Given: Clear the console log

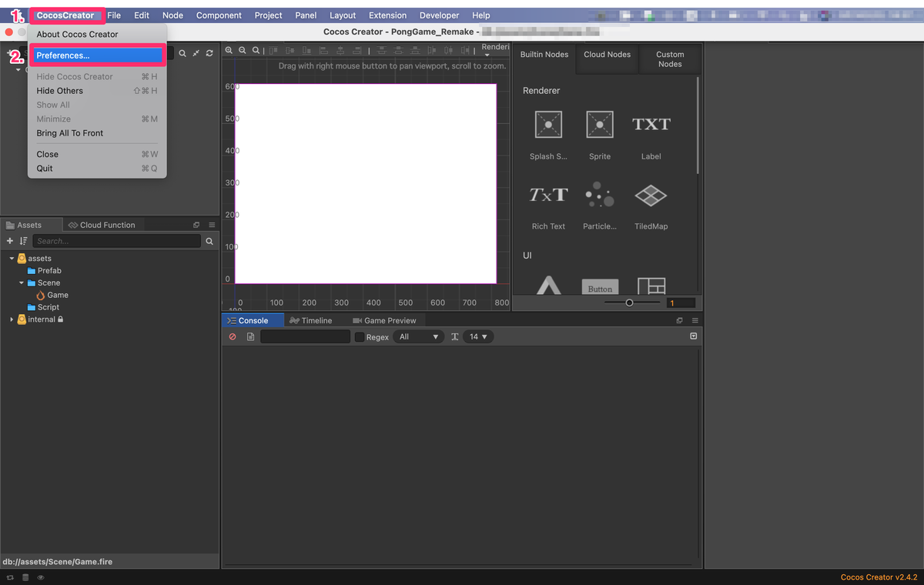Looking at the screenshot, I should pos(233,337).
